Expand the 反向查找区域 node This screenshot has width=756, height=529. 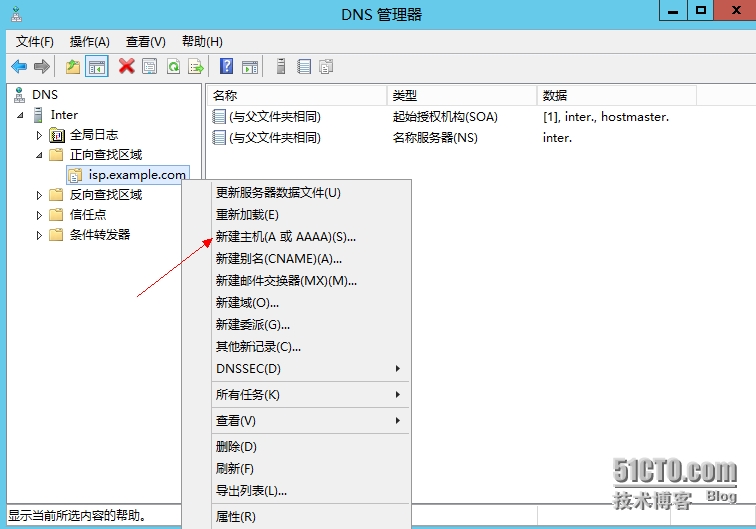[39, 195]
